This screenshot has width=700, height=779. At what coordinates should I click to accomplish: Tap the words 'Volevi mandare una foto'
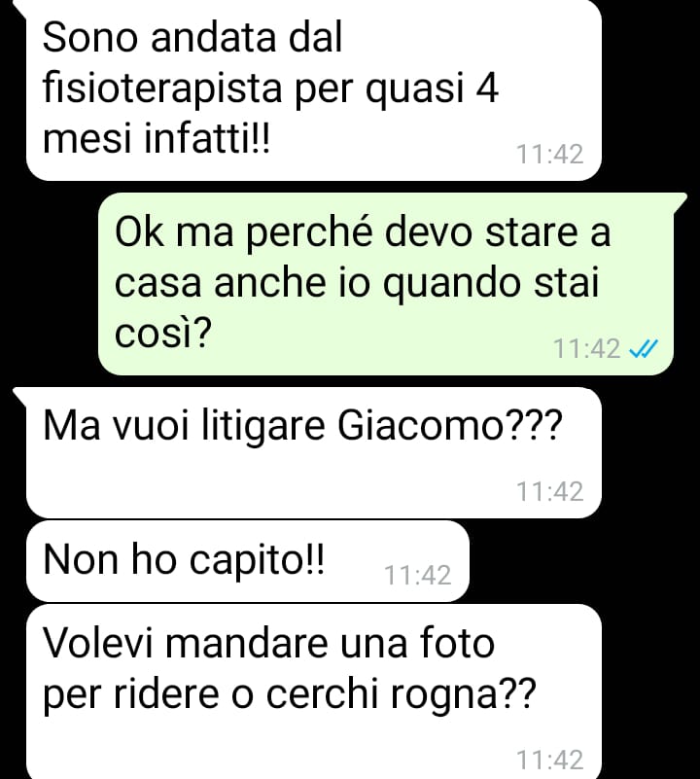coord(268,643)
